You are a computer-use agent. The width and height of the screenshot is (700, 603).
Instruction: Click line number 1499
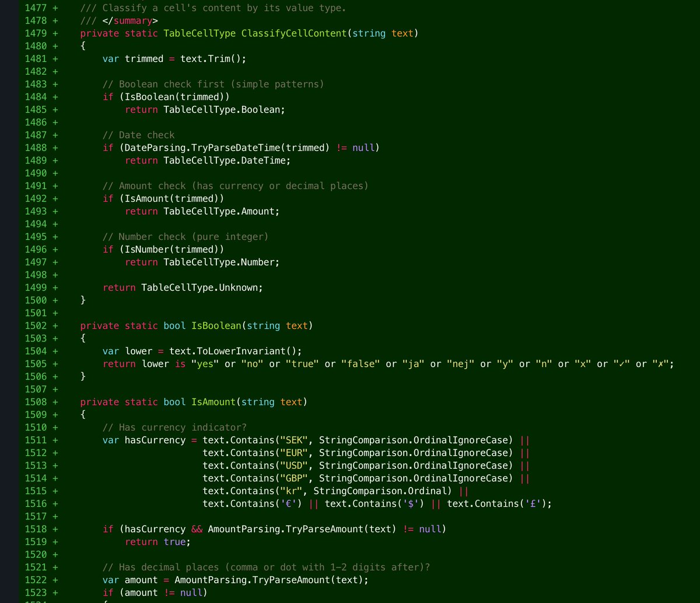36,288
